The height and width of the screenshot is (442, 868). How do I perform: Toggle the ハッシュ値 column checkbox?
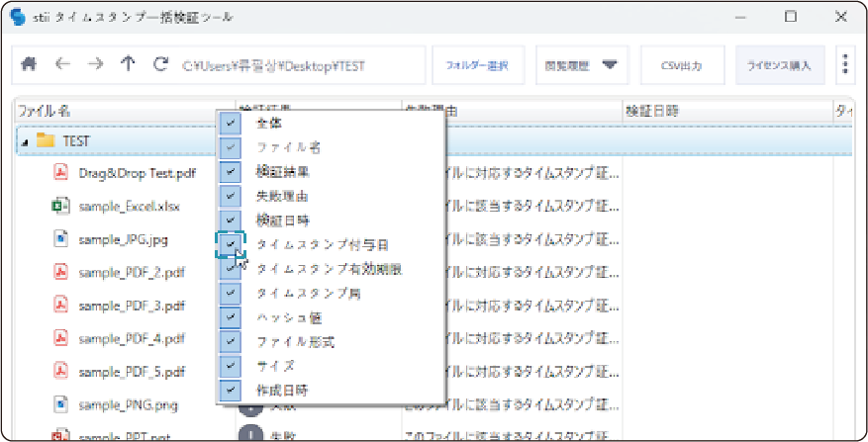click(x=231, y=317)
